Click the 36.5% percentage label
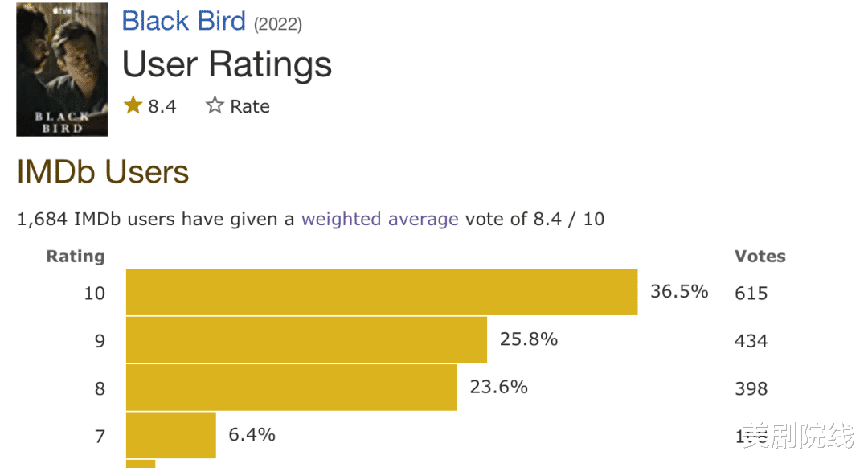This screenshot has width=868, height=468. [679, 291]
